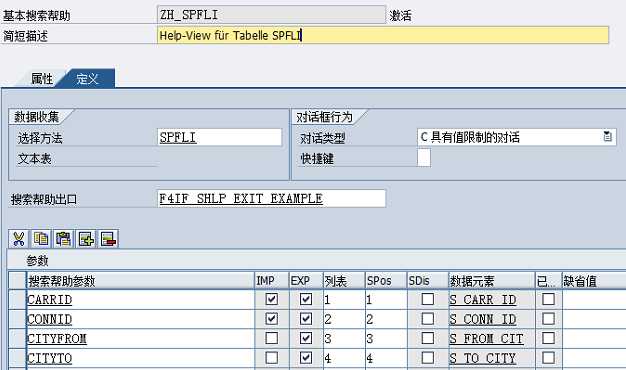Click the Cut (scissors) toolbar icon
This screenshot has width=626, height=370.
point(18,239)
